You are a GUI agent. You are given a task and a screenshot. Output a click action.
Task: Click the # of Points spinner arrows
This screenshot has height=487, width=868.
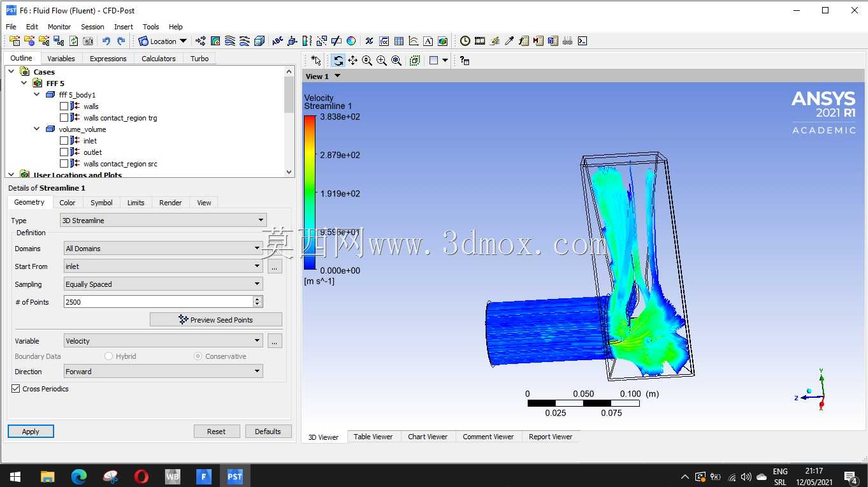coord(257,302)
